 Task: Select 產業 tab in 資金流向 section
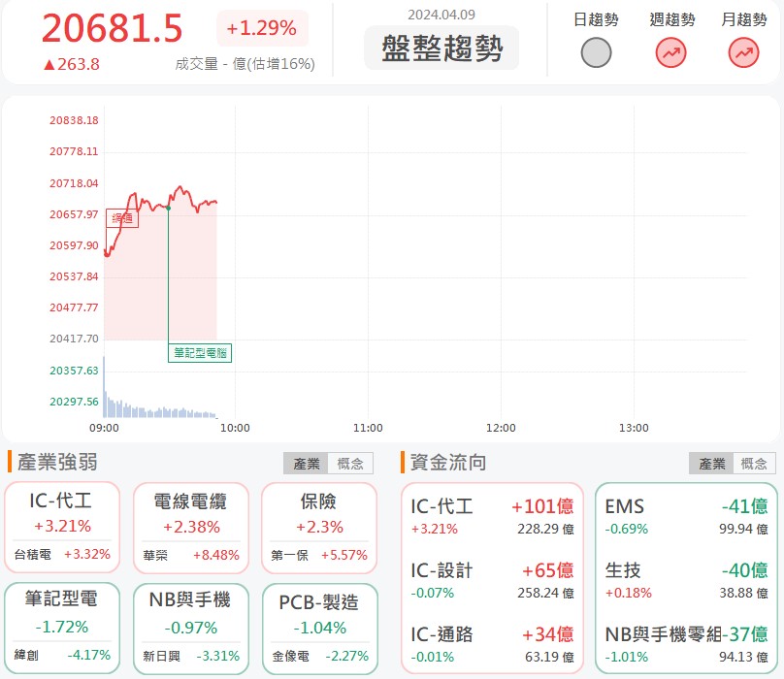coord(711,464)
